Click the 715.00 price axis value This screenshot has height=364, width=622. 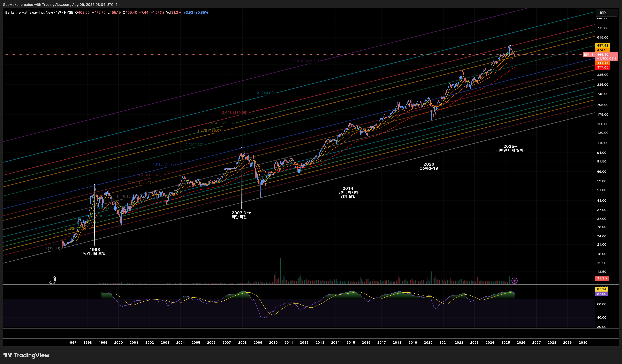602,28
